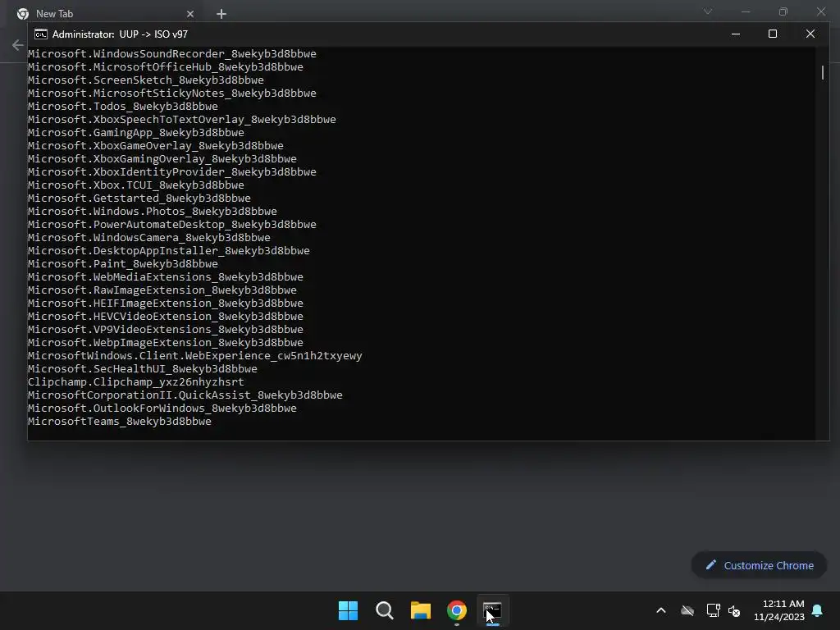840x630 pixels.
Task: Click the Microsoft.XboxIdentityProvider_8wekyb3d8bbwe line
Action: coord(172,172)
